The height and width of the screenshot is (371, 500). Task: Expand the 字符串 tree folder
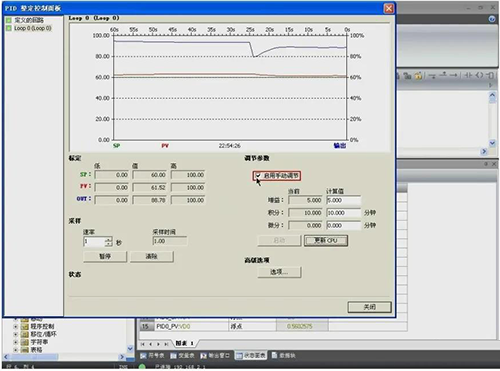pyautogui.click(x=15, y=342)
